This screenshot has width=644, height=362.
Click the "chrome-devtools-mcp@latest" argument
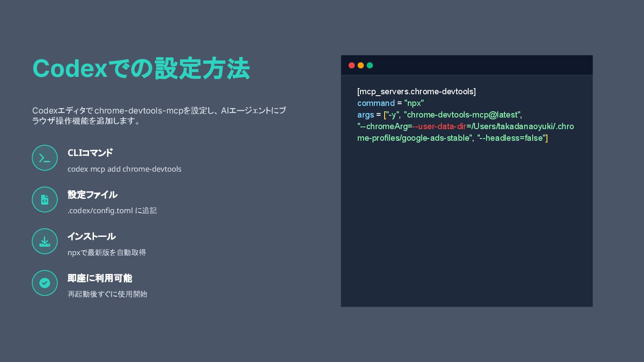pyautogui.click(x=462, y=115)
